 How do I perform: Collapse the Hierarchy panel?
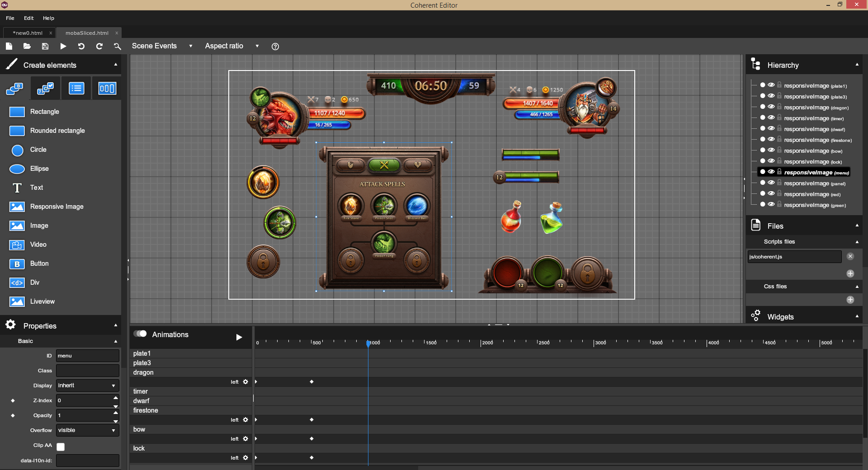coord(857,65)
